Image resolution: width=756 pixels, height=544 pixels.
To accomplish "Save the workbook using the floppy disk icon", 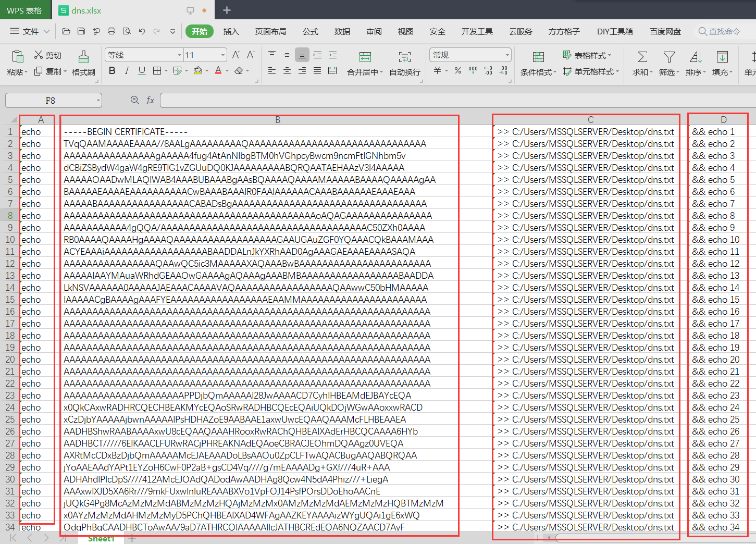I will 81,31.
